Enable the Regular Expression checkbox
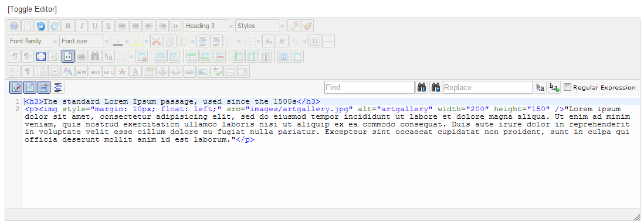This screenshot has width=644, height=223. click(567, 87)
